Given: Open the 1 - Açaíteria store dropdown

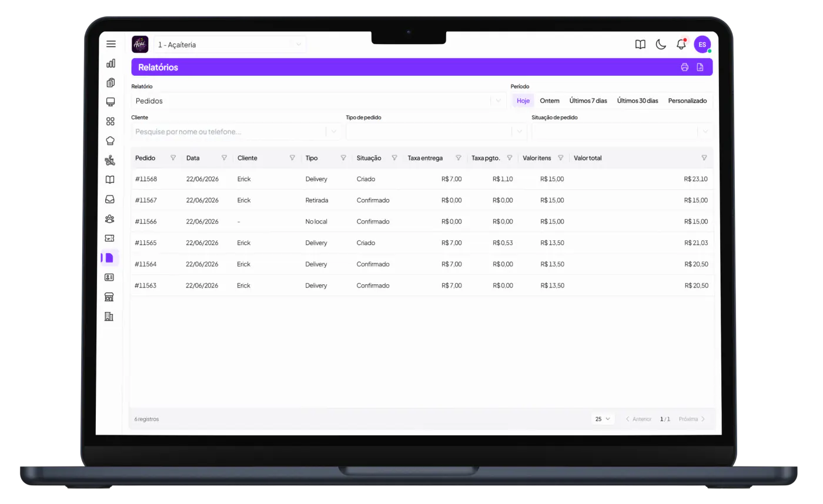Looking at the screenshot, I should tap(230, 45).
